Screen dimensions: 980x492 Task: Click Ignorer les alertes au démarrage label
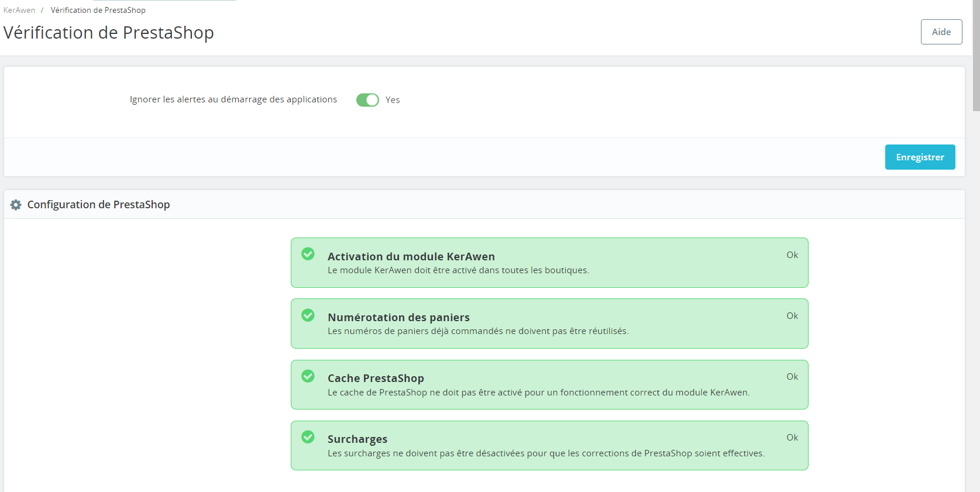(x=233, y=99)
